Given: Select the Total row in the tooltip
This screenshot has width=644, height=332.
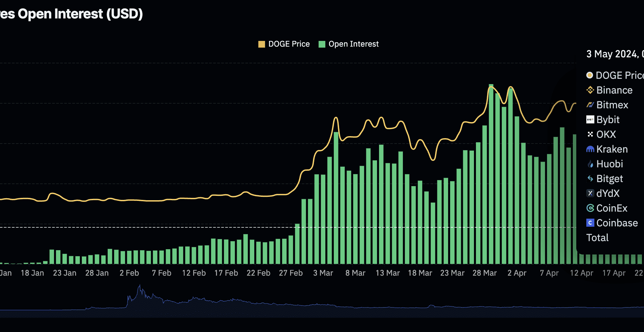Looking at the screenshot, I should (597, 237).
